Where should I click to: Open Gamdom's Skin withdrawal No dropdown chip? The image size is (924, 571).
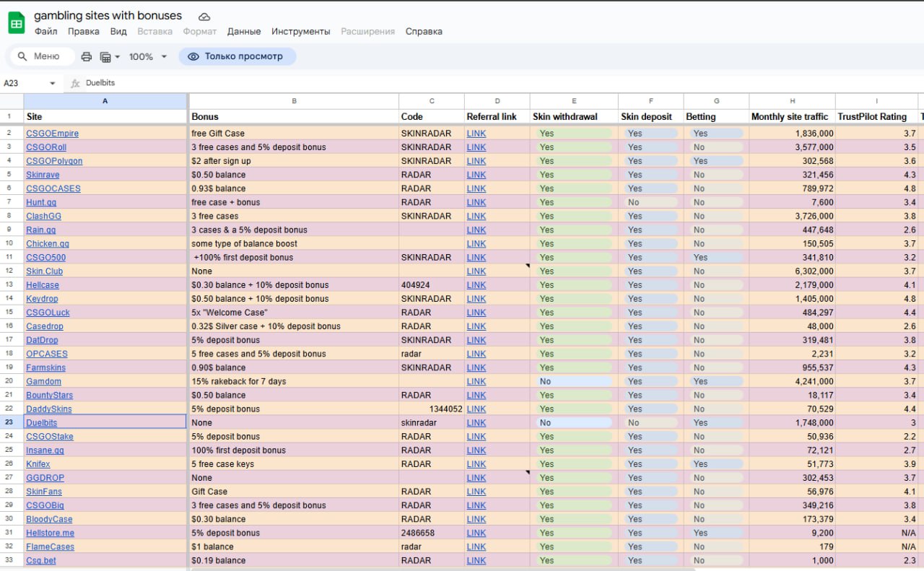pyautogui.click(x=573, y=381)
